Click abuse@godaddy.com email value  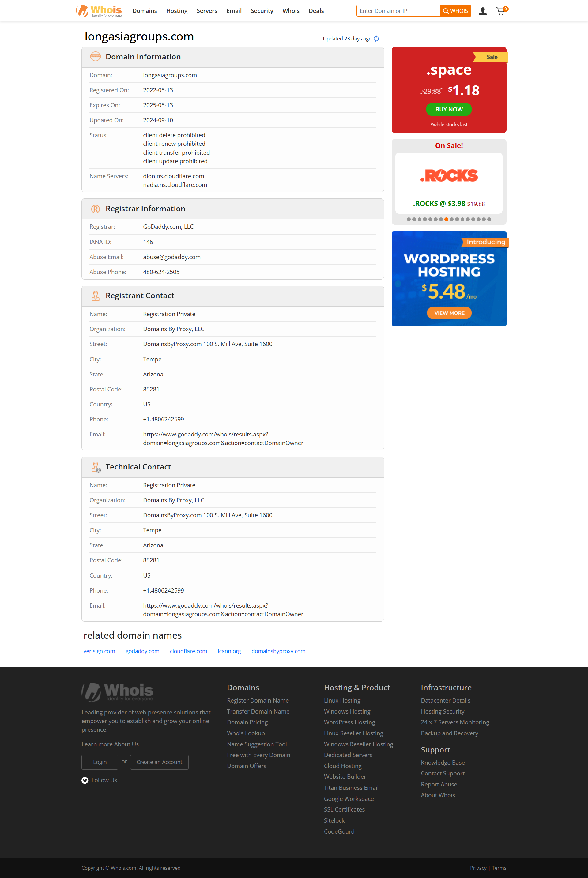click(x=172, y=257)
